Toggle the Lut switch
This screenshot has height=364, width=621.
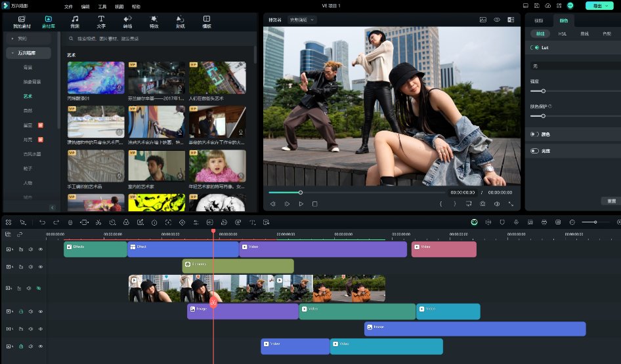pos(534,48)
